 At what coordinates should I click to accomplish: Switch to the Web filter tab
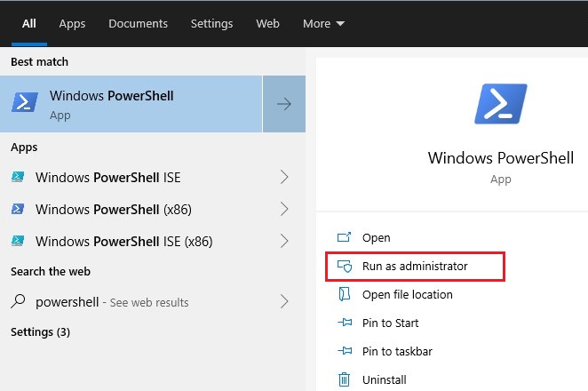click(267, 24)
